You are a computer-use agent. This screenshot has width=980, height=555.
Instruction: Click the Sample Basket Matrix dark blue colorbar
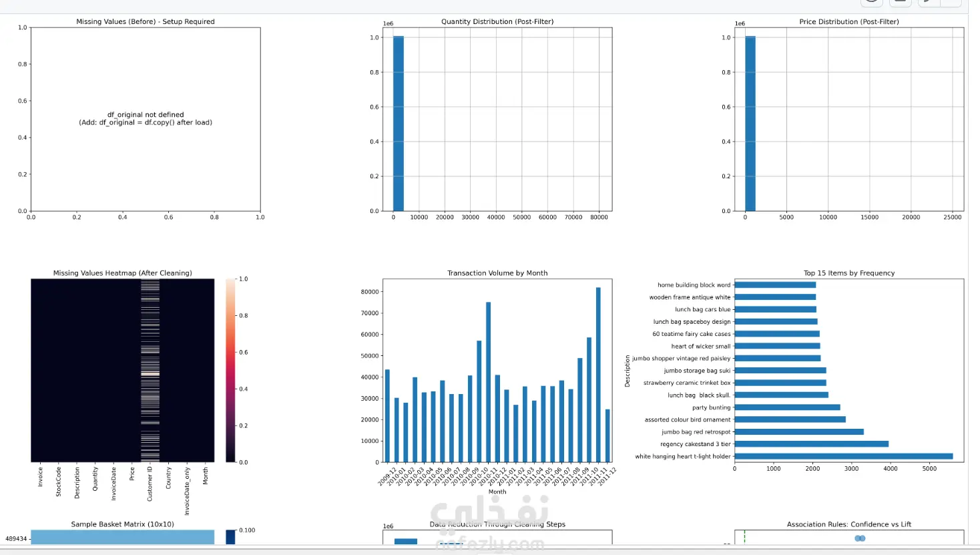(x=230, y=537)
